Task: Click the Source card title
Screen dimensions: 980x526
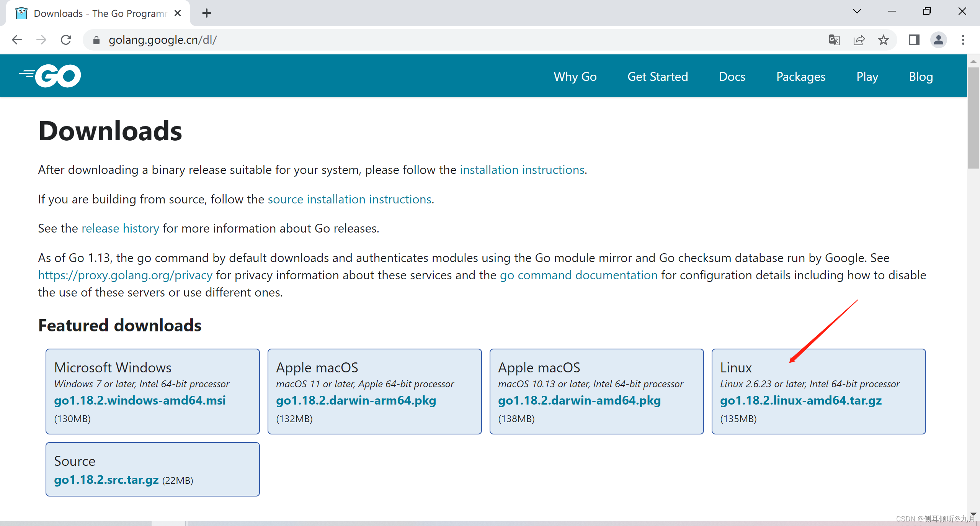Action: point(75,461)
